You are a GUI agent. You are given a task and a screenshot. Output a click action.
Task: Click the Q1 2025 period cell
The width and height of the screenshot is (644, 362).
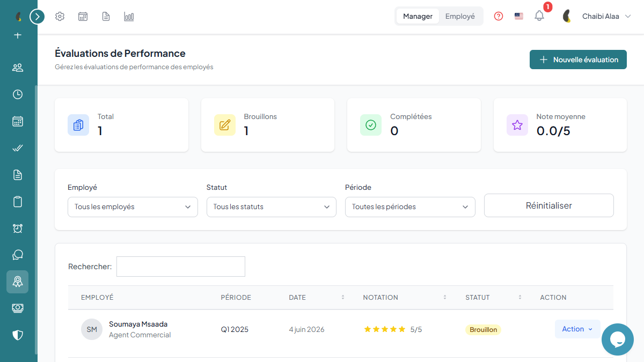click(235, 329)
